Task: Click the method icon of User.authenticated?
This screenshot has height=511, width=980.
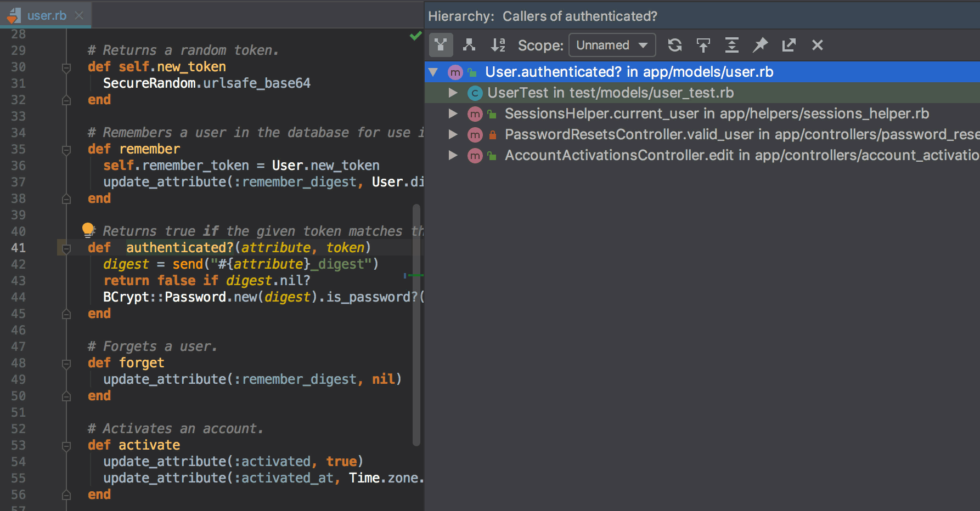Action: (x=455, y=72)
